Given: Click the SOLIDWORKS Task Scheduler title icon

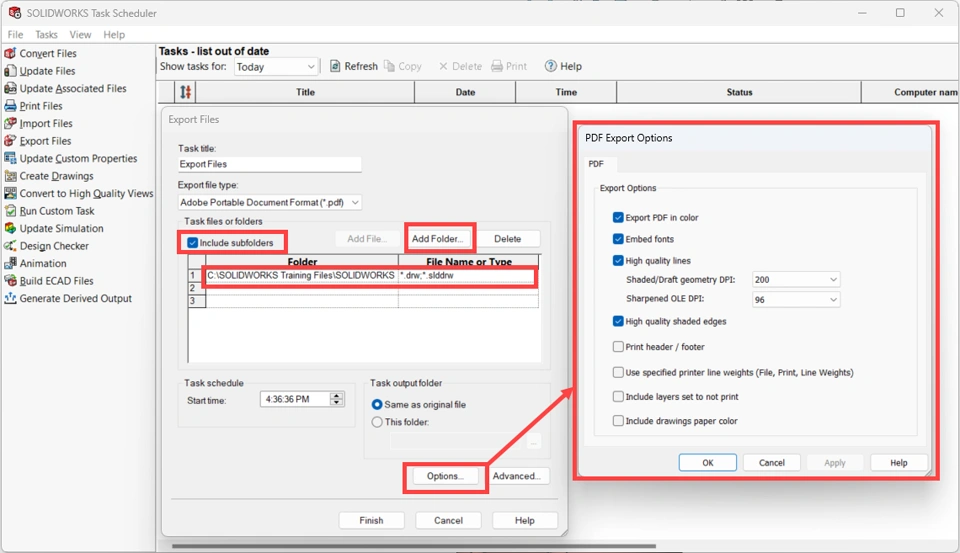Looking at the screenshot, I should [15, 12].
